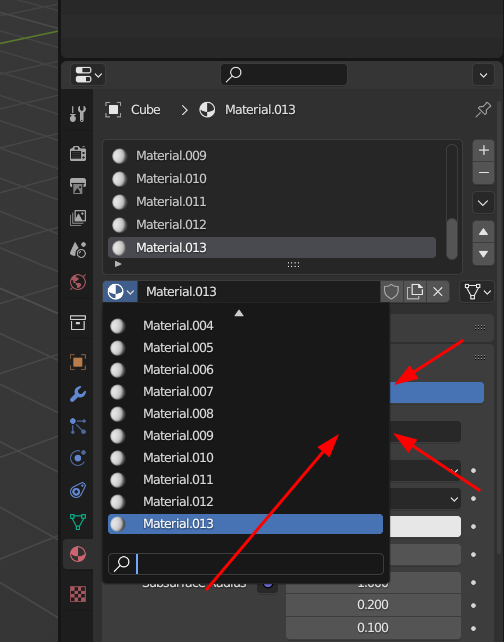Open material slot specials menu
Viewport: 504px width, 642px height.
coord(483,203)
